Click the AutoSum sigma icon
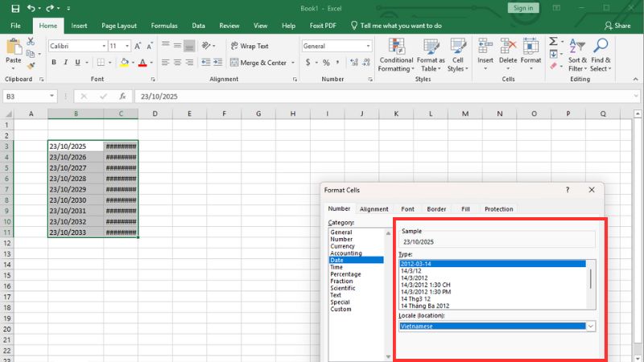644x362 pixels. pyautogui.click(x=554, y=41)
